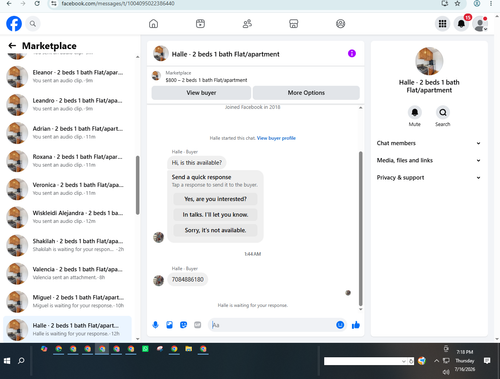Click Halle's avatar beside the phone number
Screen dimensions: 500x379
(x=158, y=280)
